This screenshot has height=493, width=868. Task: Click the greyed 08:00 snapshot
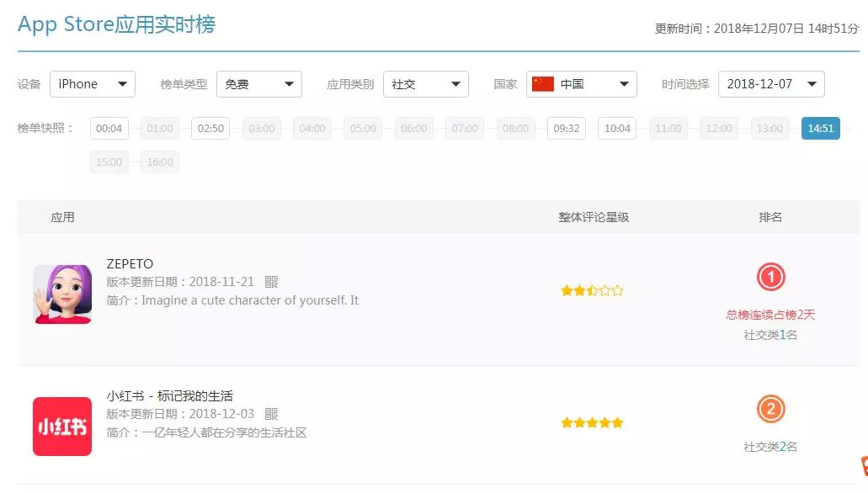(515, 129)
